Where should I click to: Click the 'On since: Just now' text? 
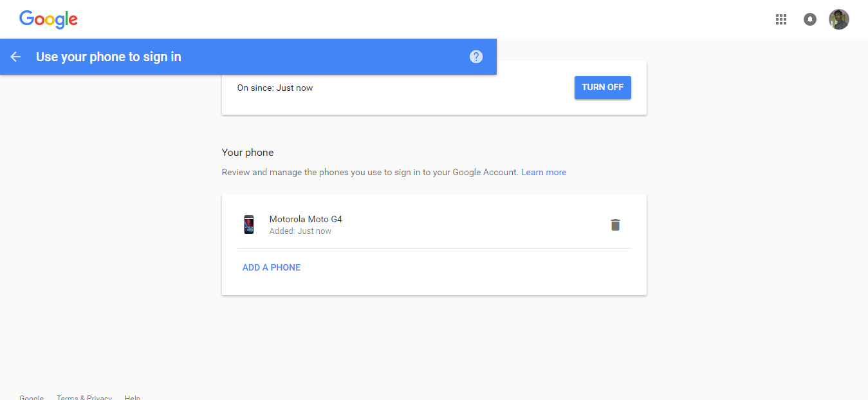(x=275, y=88)
